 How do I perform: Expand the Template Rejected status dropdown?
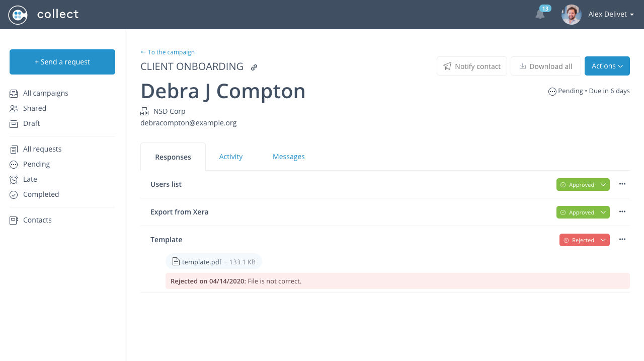(603, 240)
